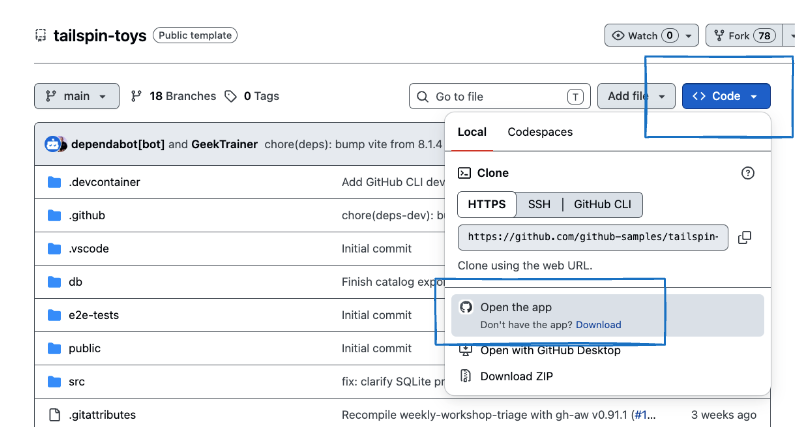Open the .devcontainer folder name

click(x=104, y=182)
